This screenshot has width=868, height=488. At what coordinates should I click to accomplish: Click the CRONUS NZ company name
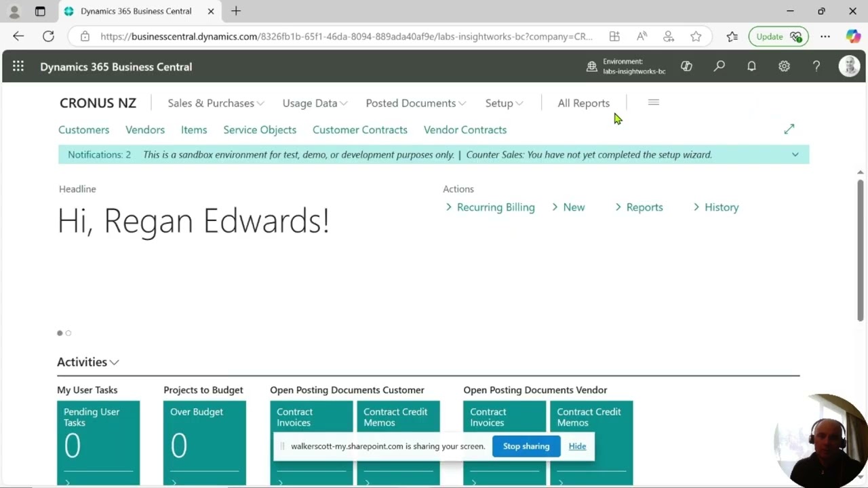point(98,103)
